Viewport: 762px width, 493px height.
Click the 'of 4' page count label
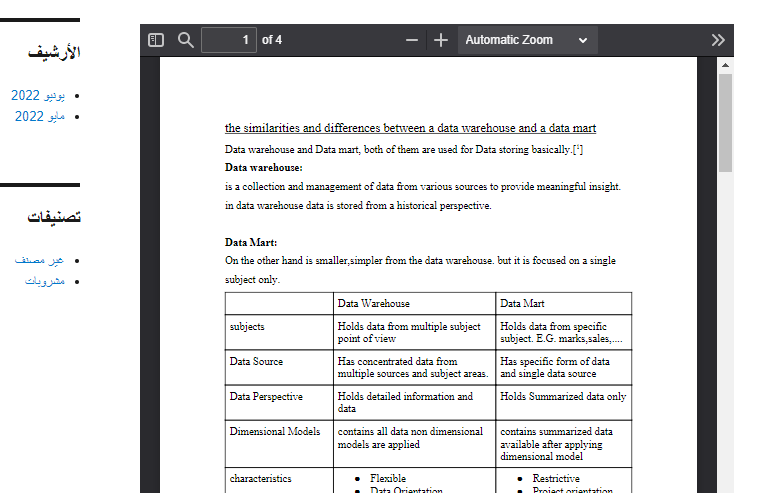272,40
